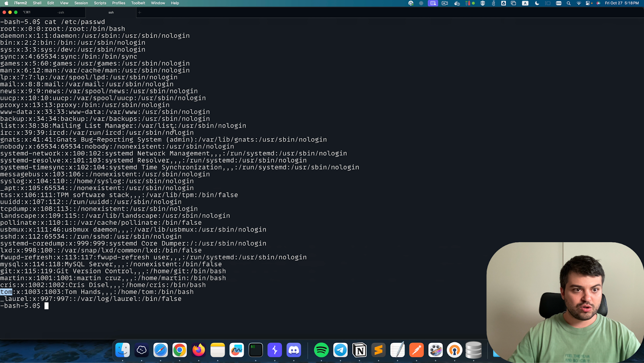Open OpenVPN Connect in the Dock
This screenshot has width=644, height=363.
454,350
